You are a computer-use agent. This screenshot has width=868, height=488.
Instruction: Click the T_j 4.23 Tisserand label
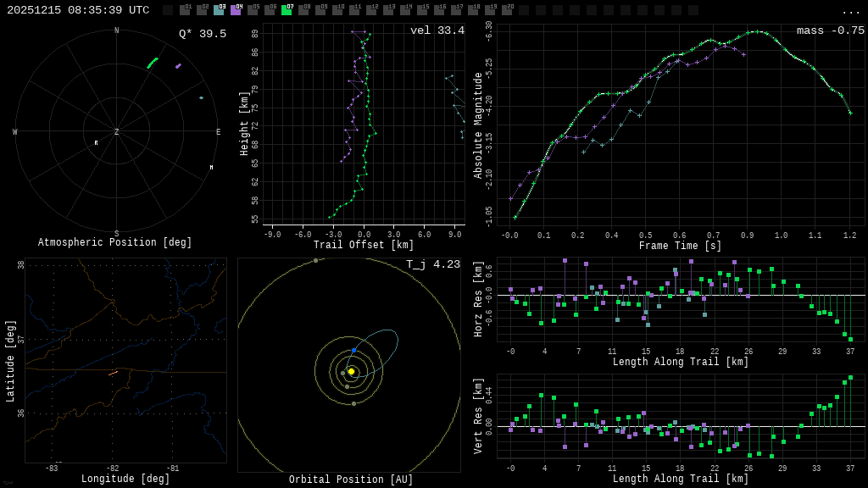point(433,264)
